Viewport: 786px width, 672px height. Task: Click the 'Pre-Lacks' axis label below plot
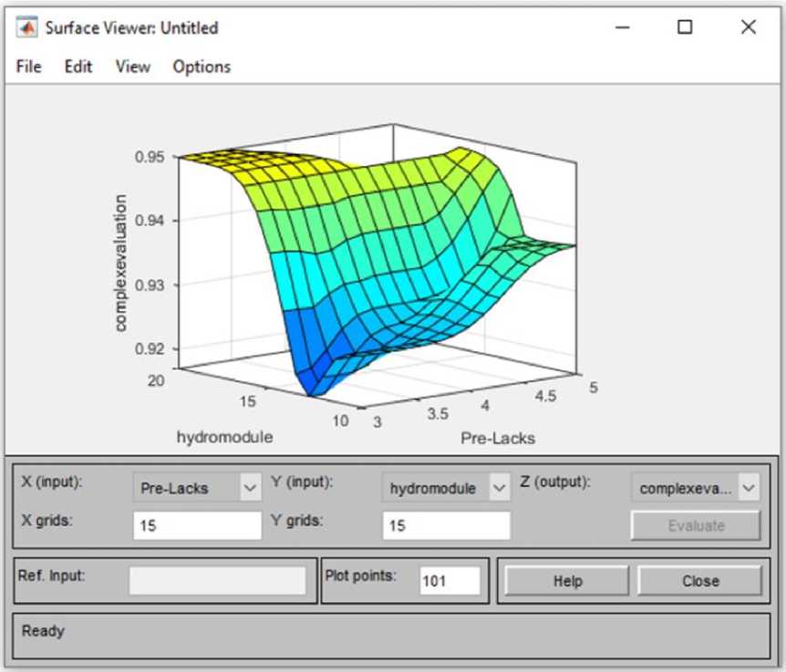click(x=498, y=439)
